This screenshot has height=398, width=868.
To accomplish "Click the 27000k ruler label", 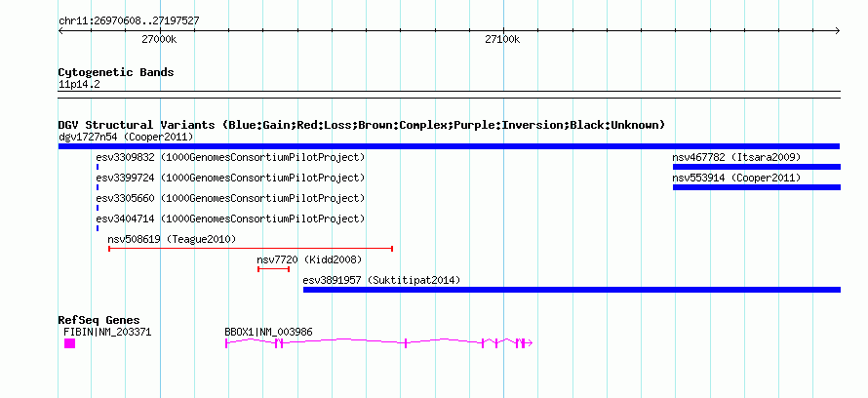I will point(159,39).
